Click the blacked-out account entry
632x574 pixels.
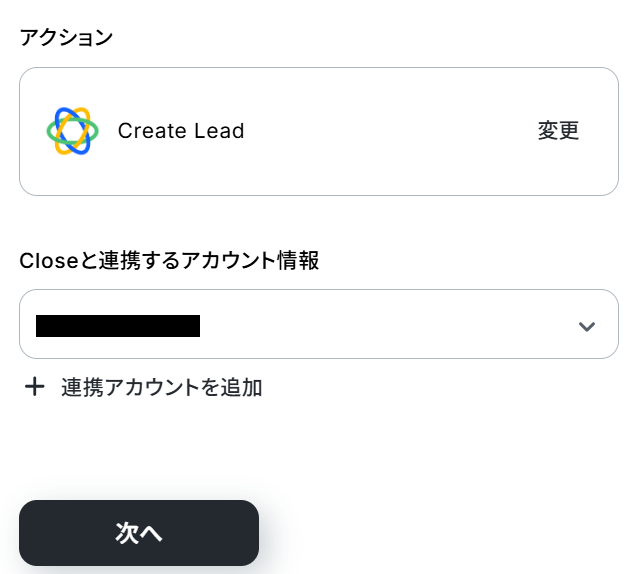click(118, 325)
